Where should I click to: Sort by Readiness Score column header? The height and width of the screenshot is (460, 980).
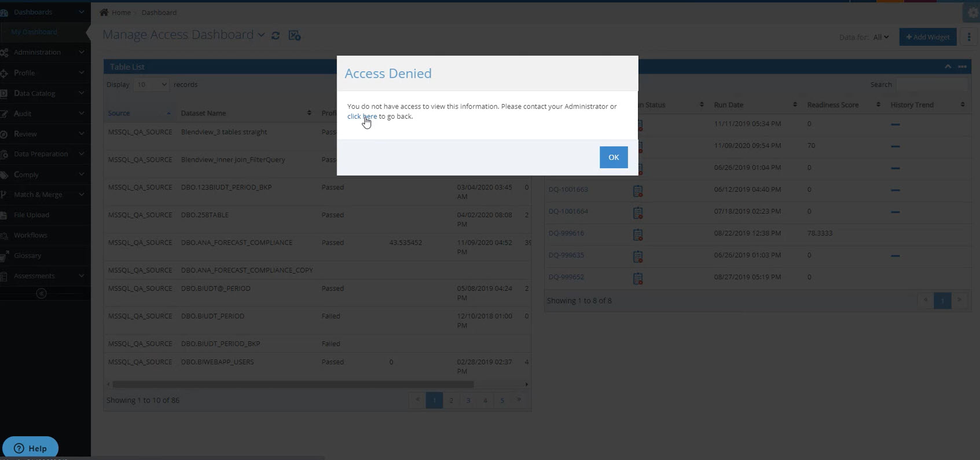[843, 105]
